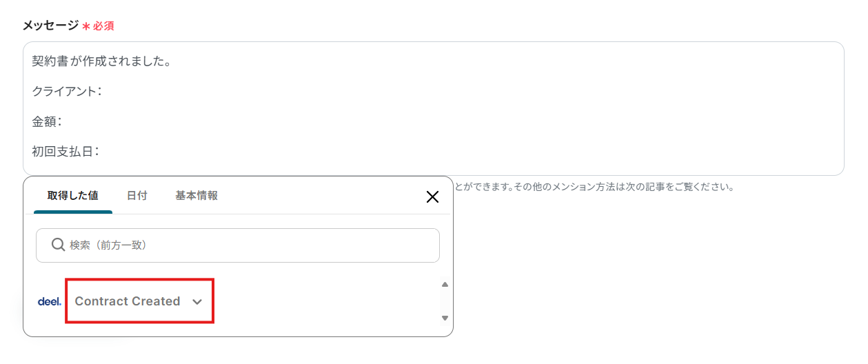The height and width of the screenshot is (364, 868).
Task: Click the deel logo icon
Action: point(49,301)
